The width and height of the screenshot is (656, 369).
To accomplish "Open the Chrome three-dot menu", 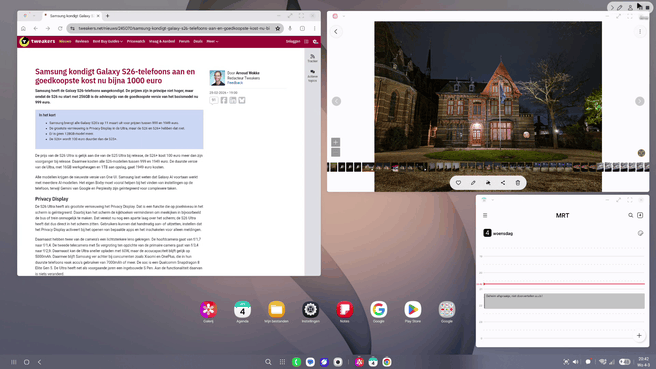I will coord(315,28).
